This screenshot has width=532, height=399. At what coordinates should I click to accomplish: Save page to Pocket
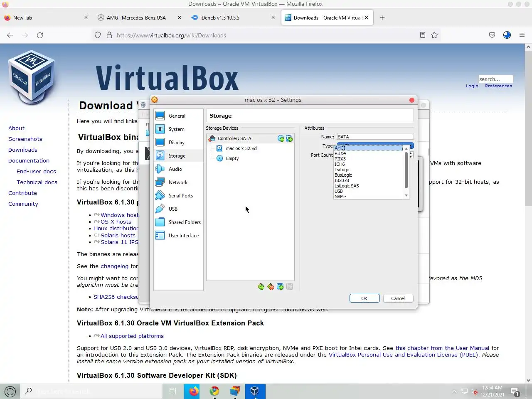[x=492, y=35]
